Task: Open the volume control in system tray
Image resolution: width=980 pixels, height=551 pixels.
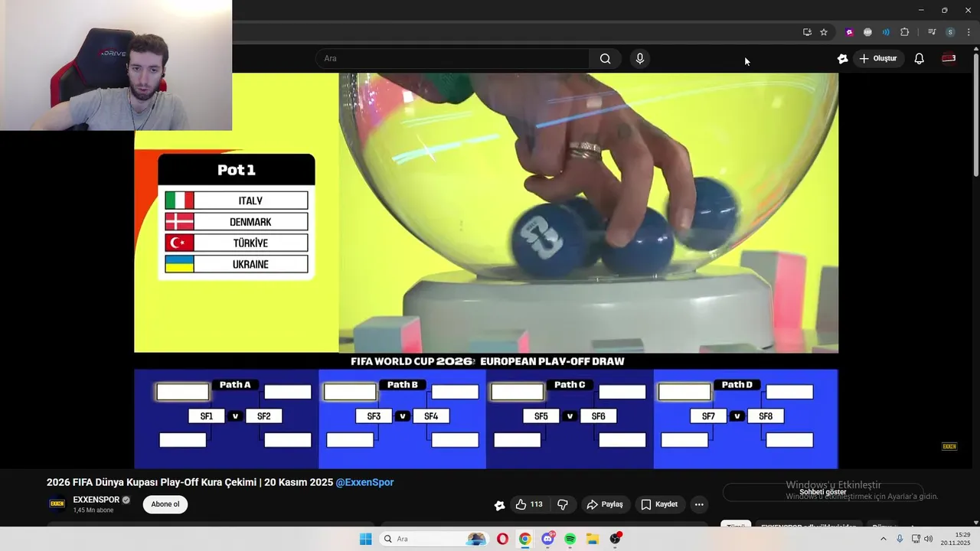Action: pos(928,539)
